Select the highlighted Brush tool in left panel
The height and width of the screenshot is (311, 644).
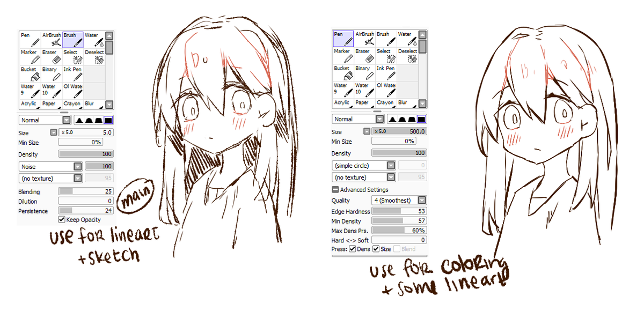tap(73, 39)
